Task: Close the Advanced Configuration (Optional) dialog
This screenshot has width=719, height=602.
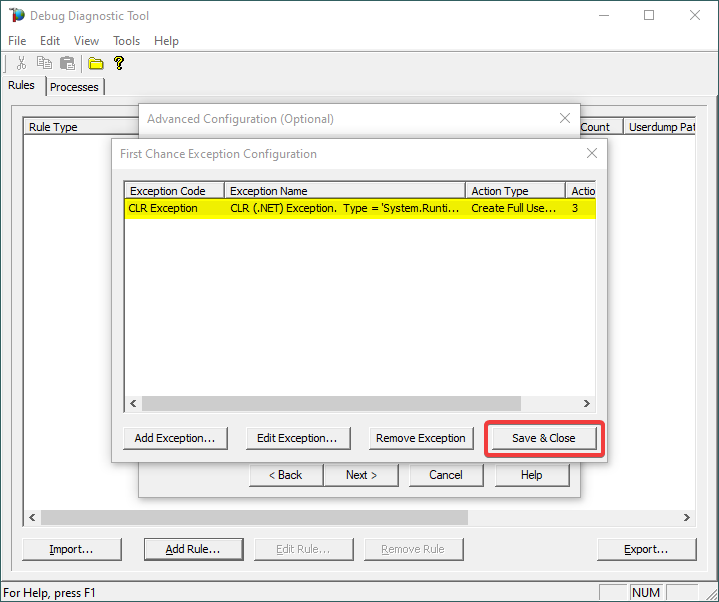Action: (564, 118)
